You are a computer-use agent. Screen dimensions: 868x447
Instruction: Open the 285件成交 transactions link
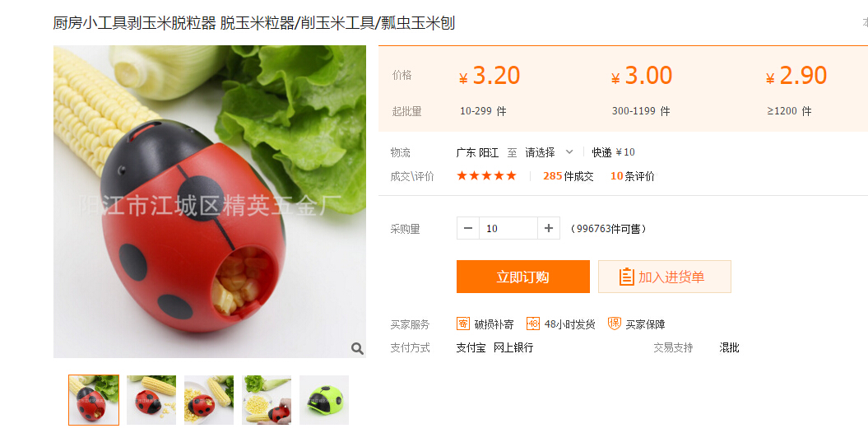click(568, 176)
